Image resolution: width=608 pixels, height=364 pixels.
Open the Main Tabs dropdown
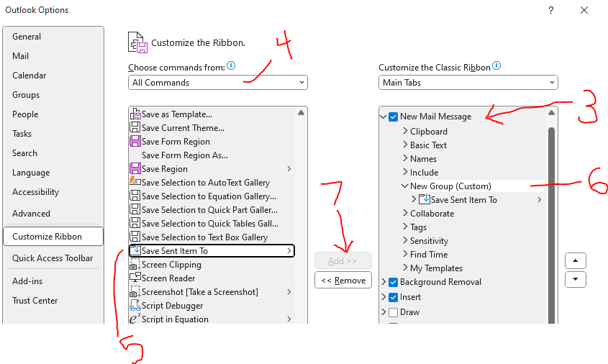point(468,83)
